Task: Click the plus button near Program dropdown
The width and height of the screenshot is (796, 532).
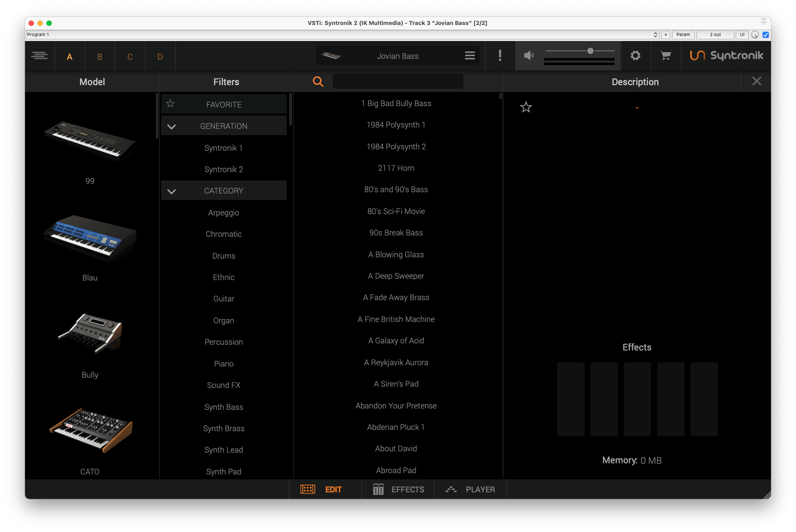Action: (x=666, y=34)
